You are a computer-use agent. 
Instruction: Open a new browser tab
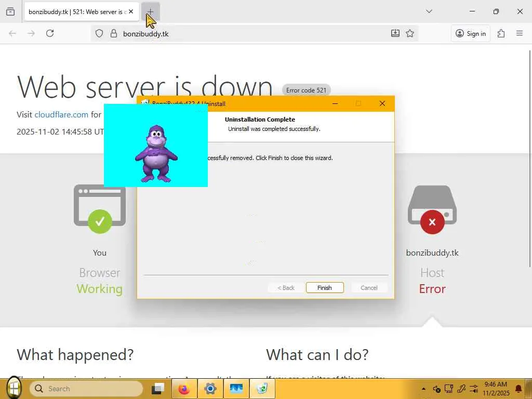click(x=150, y=11)
